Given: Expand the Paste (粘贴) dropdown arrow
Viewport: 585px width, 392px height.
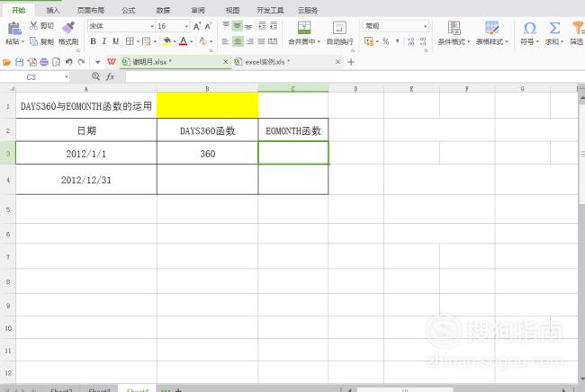Looking at the screenshot, I should [22, 41].
